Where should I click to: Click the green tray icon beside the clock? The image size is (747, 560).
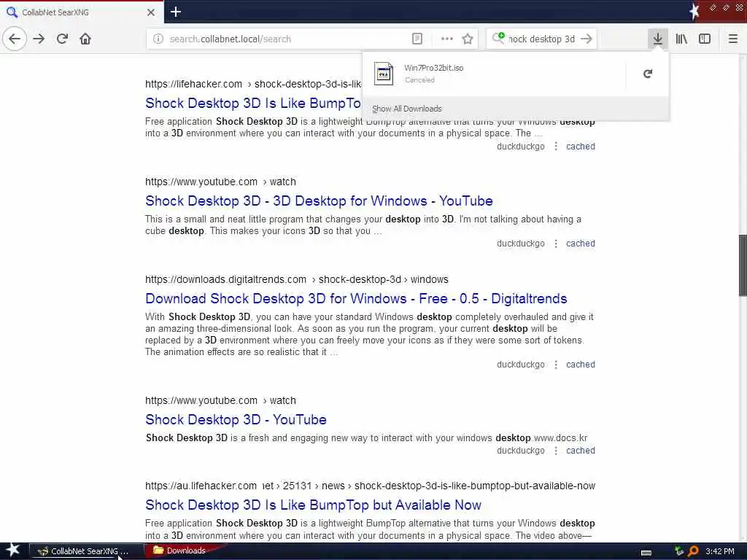click(x=679, y=551)
